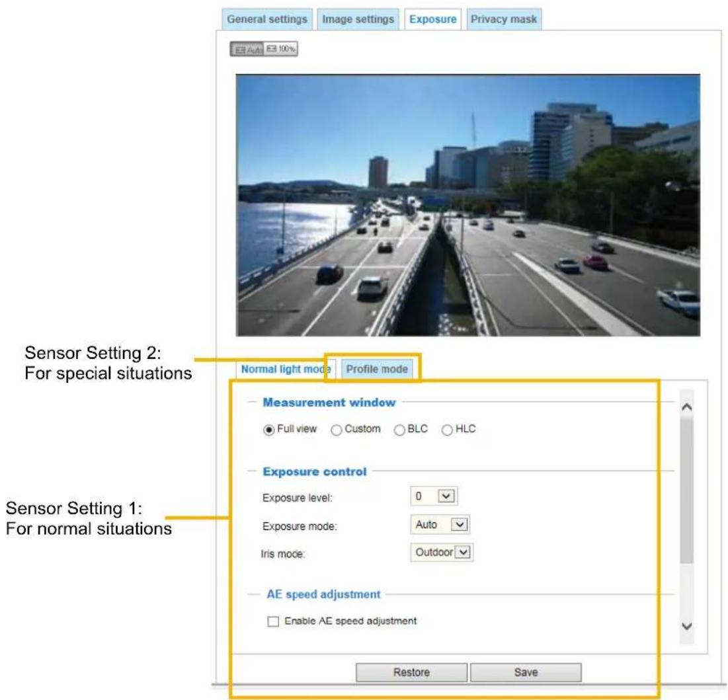Click the Exposure control heading
The image size is (728, 700).
315,471
